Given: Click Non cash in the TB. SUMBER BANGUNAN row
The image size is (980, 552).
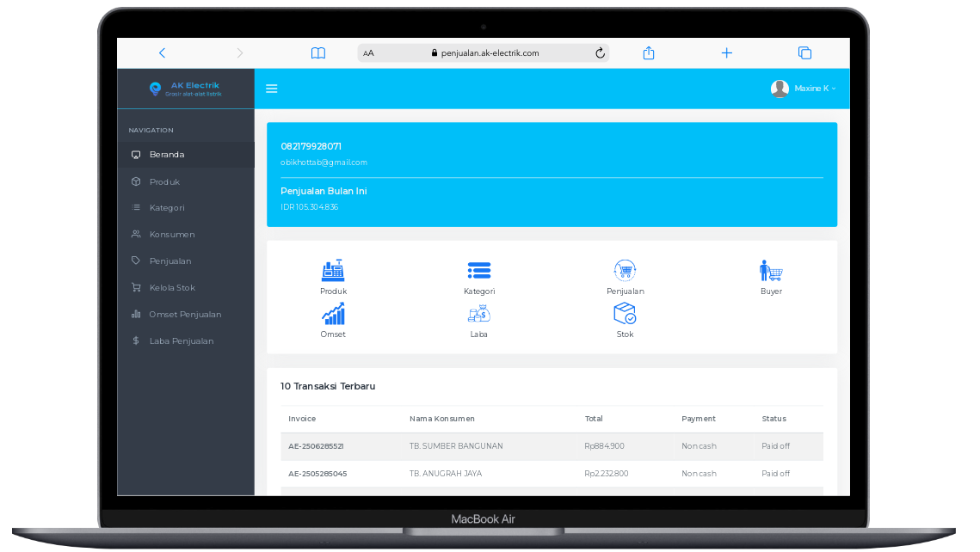Looking at the screenshot, I should pyautogui.click(x=699, y=446).
